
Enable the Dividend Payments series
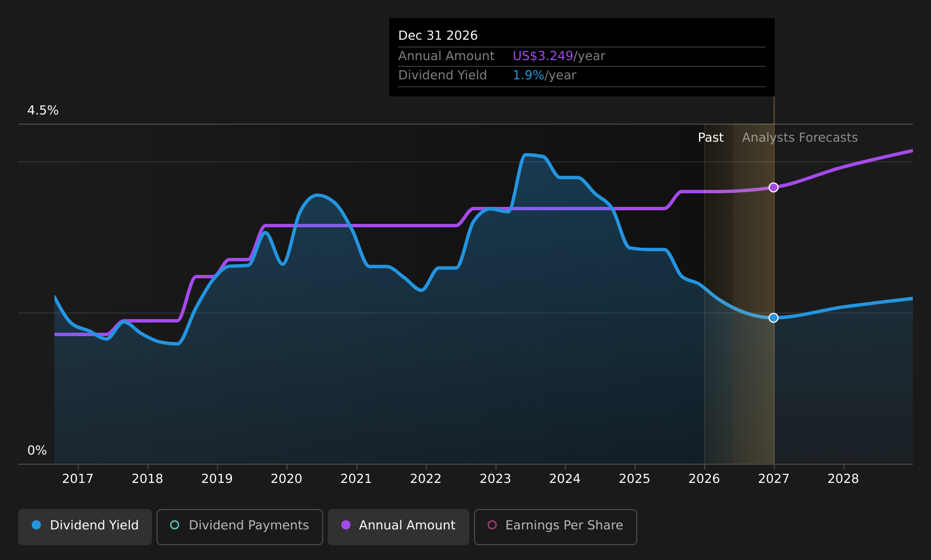tap(239, 527)
